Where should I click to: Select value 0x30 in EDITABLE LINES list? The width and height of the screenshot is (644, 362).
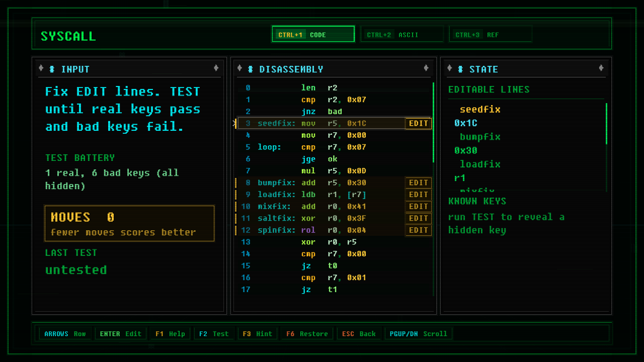coord(466,150)
